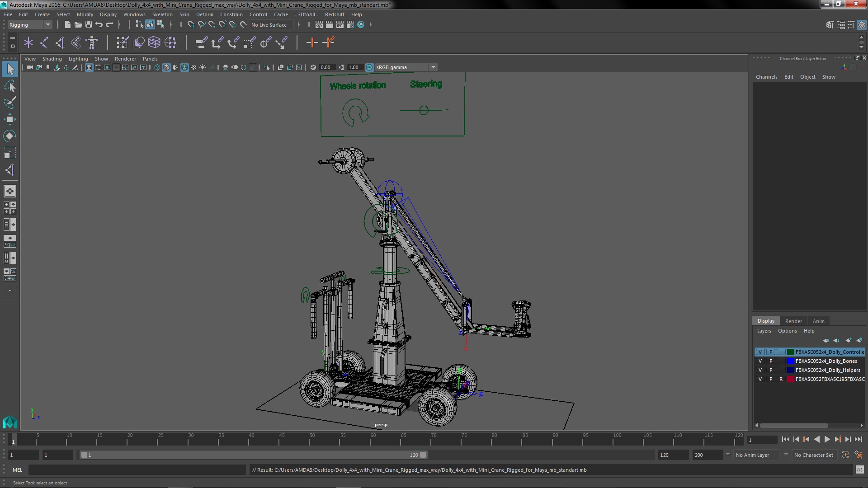Image resolution: width=868 pixels, height=488 pixels.
Task: Toggle visibility V of Dolly_Controllers layer
Action: (760, 352)
